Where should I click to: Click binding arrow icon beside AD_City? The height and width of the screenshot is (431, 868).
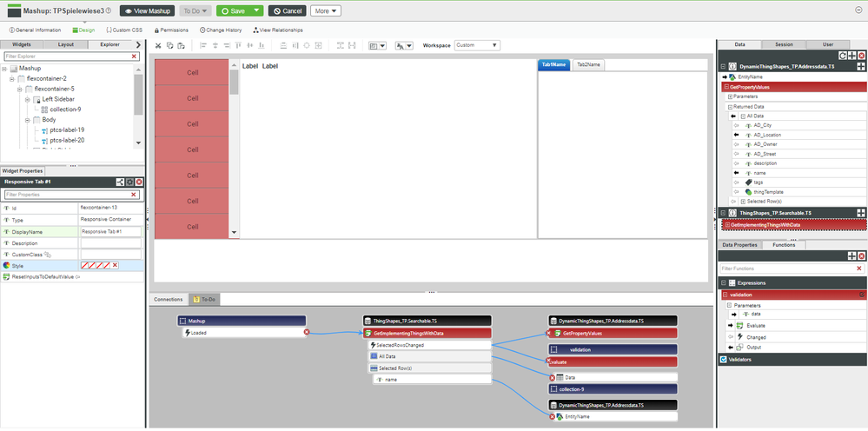736,126
